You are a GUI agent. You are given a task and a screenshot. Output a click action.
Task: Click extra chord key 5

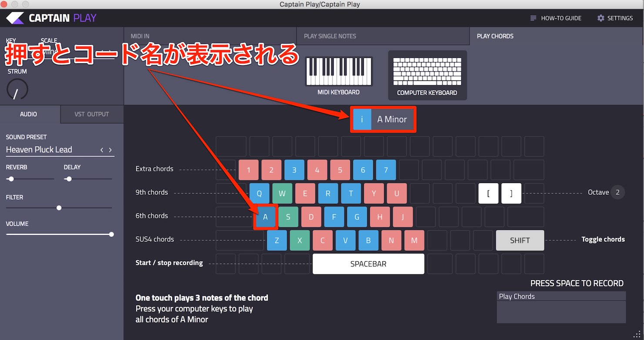tap(340, 170)
